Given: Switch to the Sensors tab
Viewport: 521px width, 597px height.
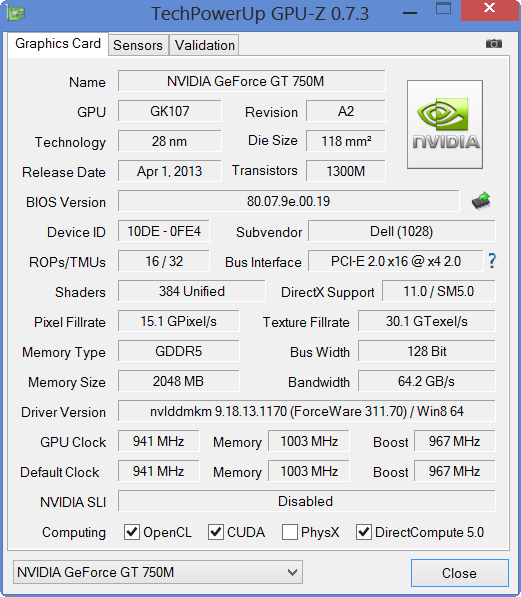Looking at the screenshot, I should [x=138, y=45].
